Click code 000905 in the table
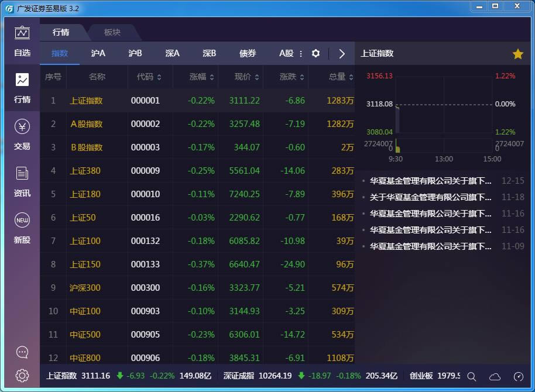This screenshot has width=535, height=392. pyautogui.click(x=145, y=335)
